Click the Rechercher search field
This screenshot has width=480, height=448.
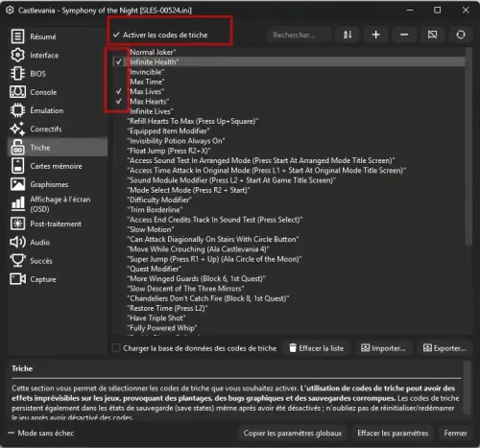point(299,35)
